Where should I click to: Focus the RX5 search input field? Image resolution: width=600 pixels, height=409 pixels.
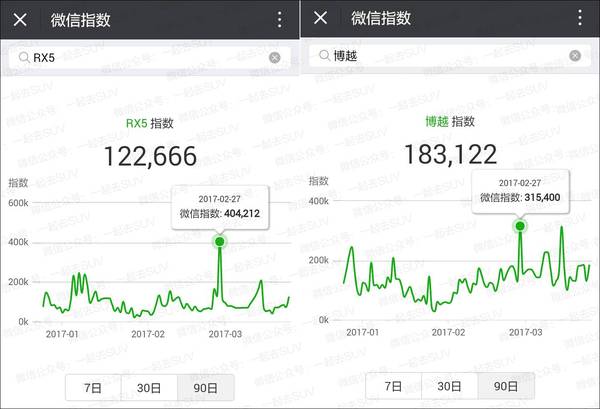(150, 58)
